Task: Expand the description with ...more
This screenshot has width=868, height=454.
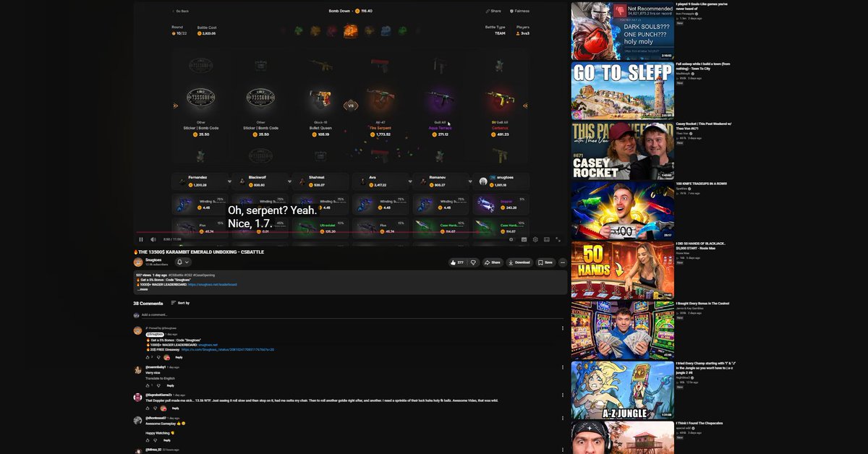Action: click(x=143, y=288)
